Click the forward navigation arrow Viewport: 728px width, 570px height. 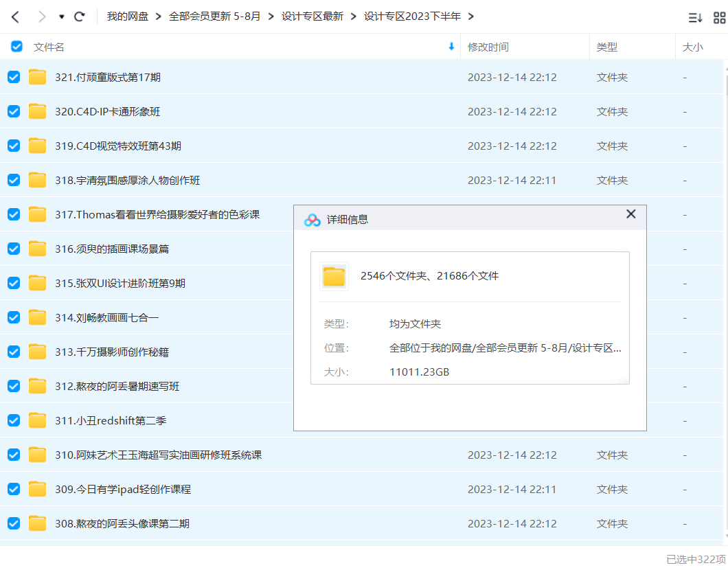pos(42,16)
